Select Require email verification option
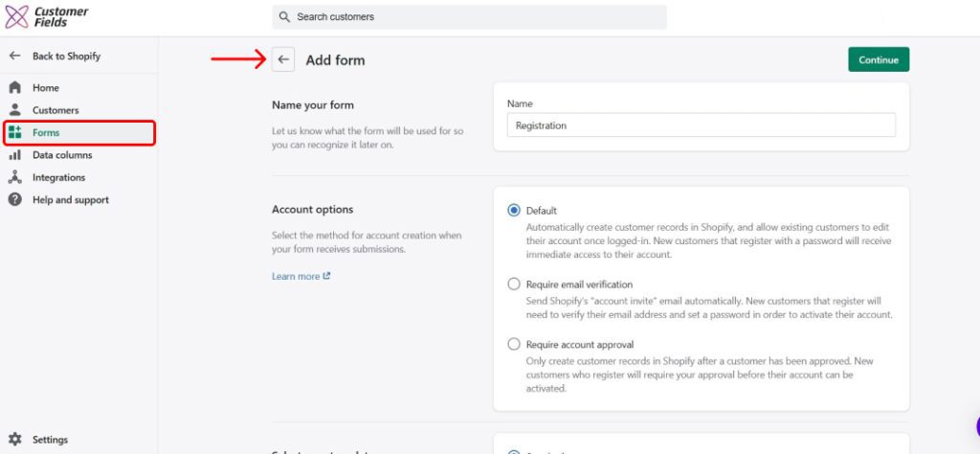 point(514,284)
